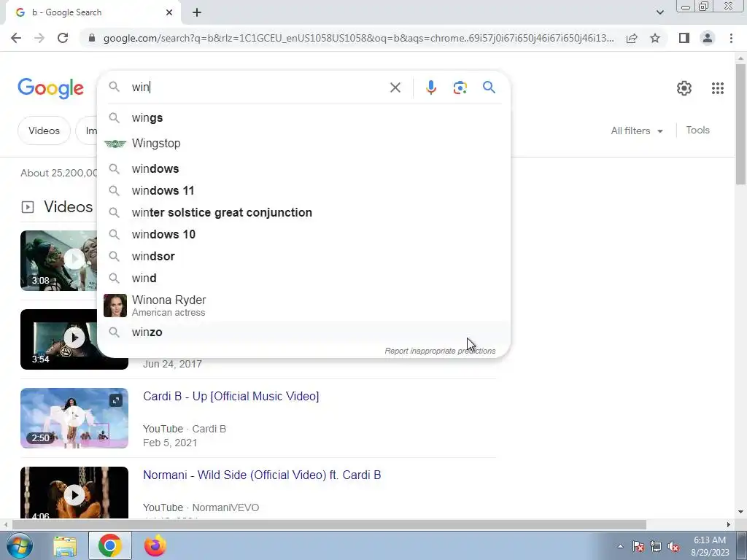Click the scrollbar down arrow

(740, 513)
